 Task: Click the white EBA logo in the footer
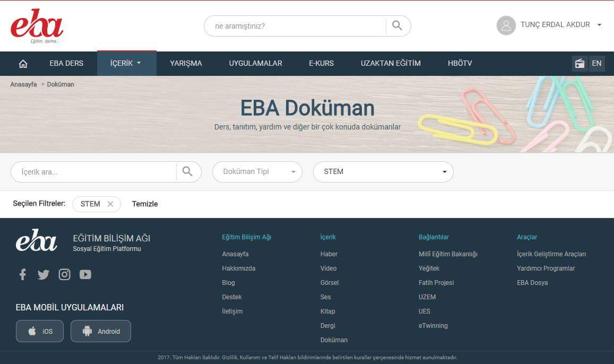37,240
